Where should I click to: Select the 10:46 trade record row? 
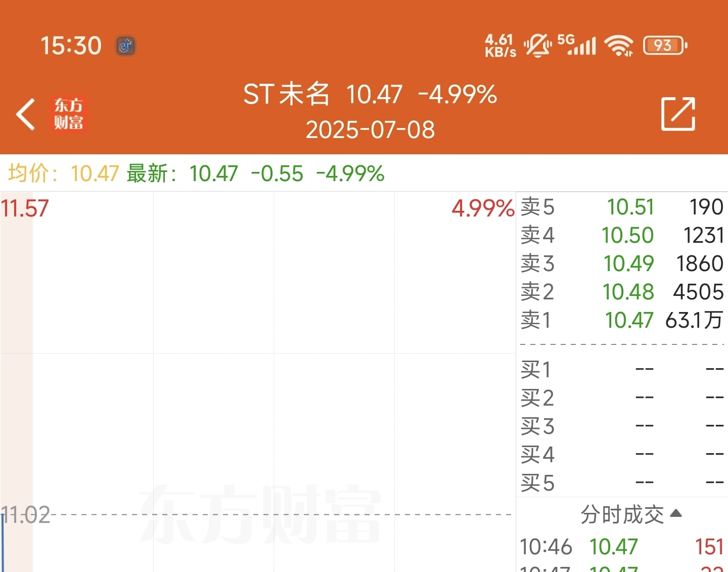click(622, 547)
